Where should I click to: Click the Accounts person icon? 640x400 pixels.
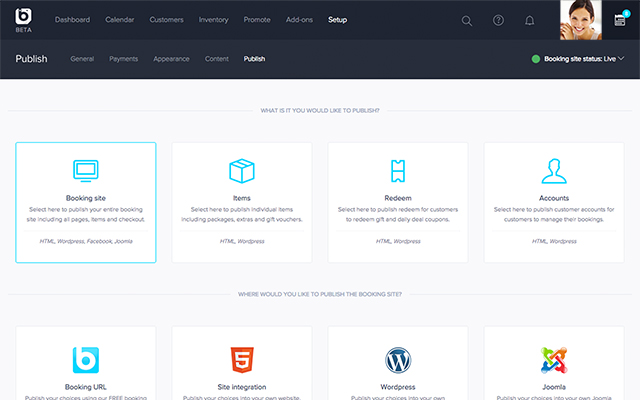[554, 171]
